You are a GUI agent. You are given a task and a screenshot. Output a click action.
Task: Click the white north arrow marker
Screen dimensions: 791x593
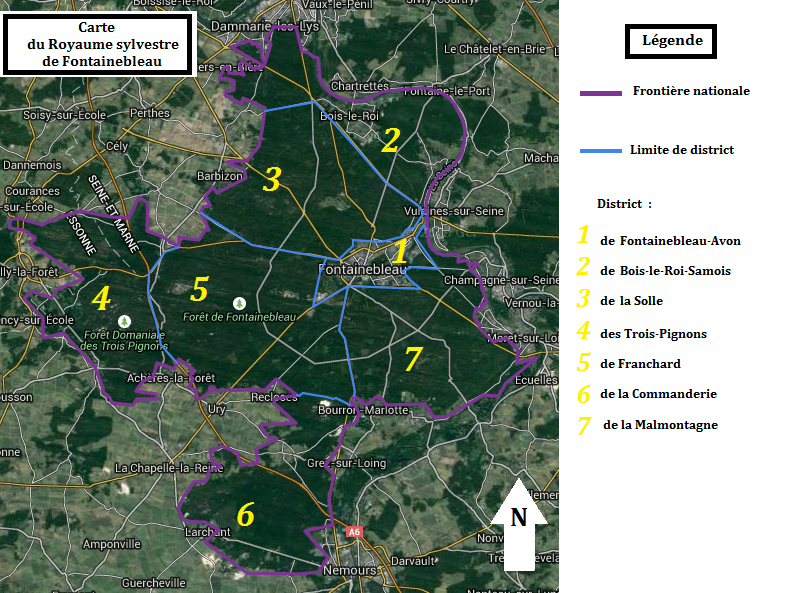(x=519, y=524)
